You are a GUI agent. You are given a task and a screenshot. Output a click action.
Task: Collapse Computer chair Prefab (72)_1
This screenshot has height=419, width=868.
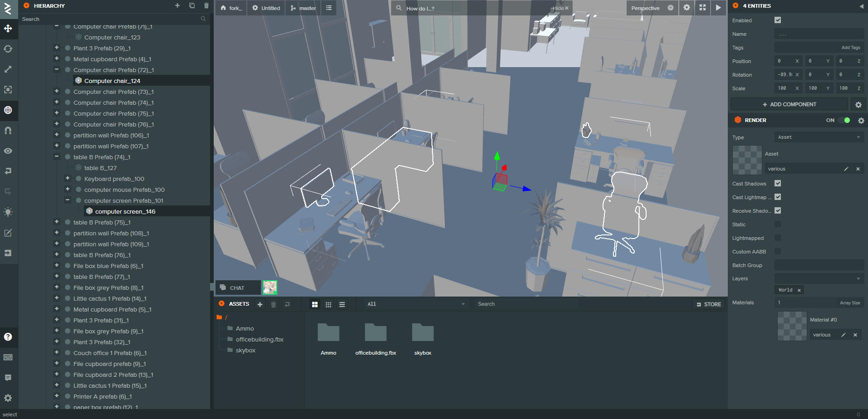(x=57, y=69)
